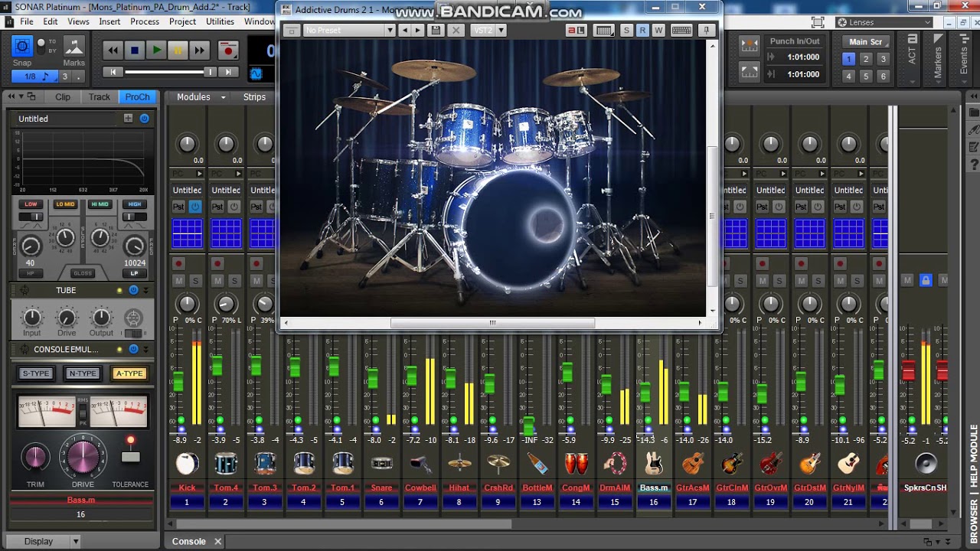Switch to the Clip inspector tab

[63, 97]
